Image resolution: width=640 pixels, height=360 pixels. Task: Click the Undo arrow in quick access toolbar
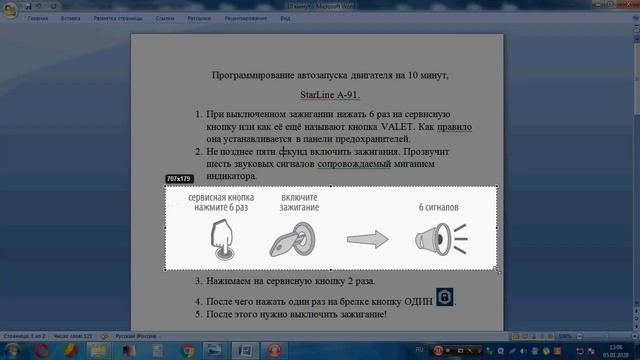[x=39, y=6]
